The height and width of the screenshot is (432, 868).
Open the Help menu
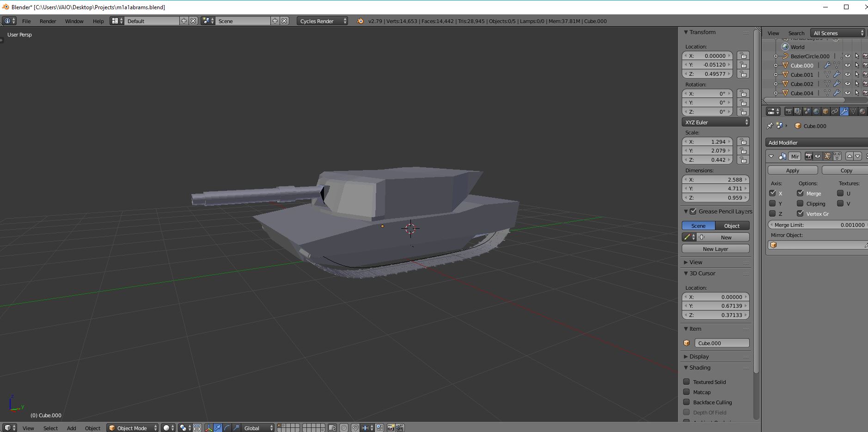[98, 21]
